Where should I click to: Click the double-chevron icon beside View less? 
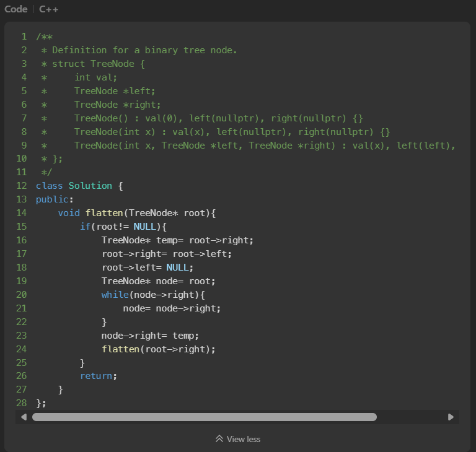coord(219,438)
